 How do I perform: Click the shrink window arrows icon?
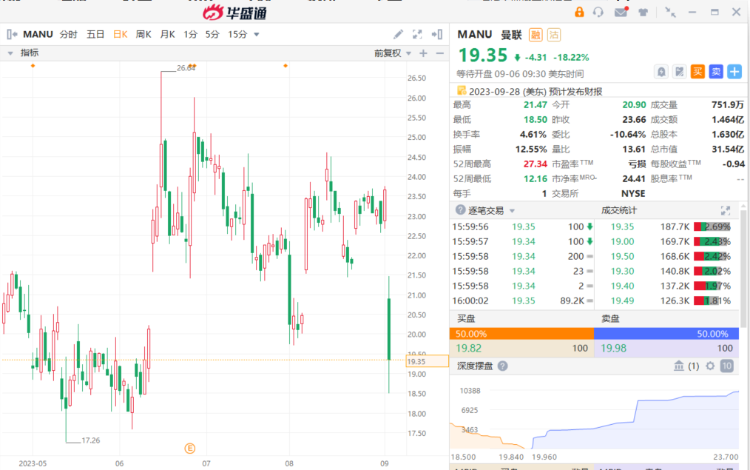click(x=671, y=12)
